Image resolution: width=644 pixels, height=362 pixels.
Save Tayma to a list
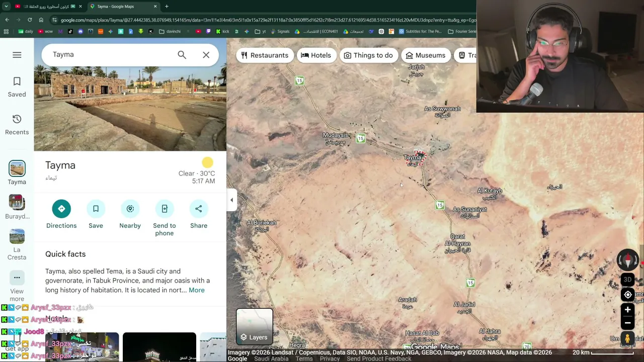click(96, 215)
